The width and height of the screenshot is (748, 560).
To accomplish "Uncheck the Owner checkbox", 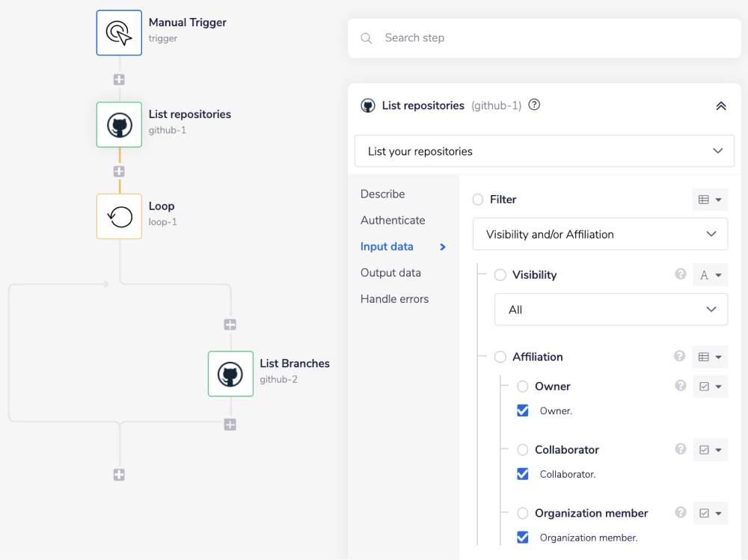I will (522, 410).
